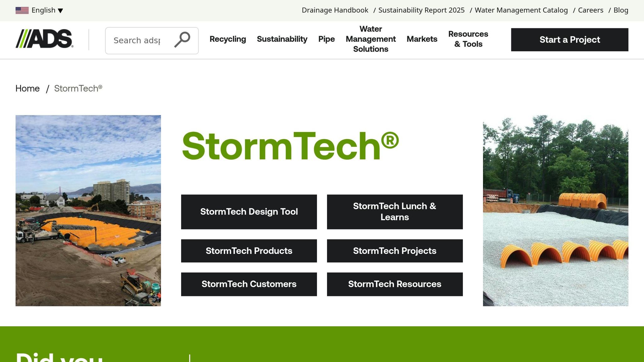Open the Water Management Solutions menu
Screen dimensions: 644x362
(x=370, y=39)
